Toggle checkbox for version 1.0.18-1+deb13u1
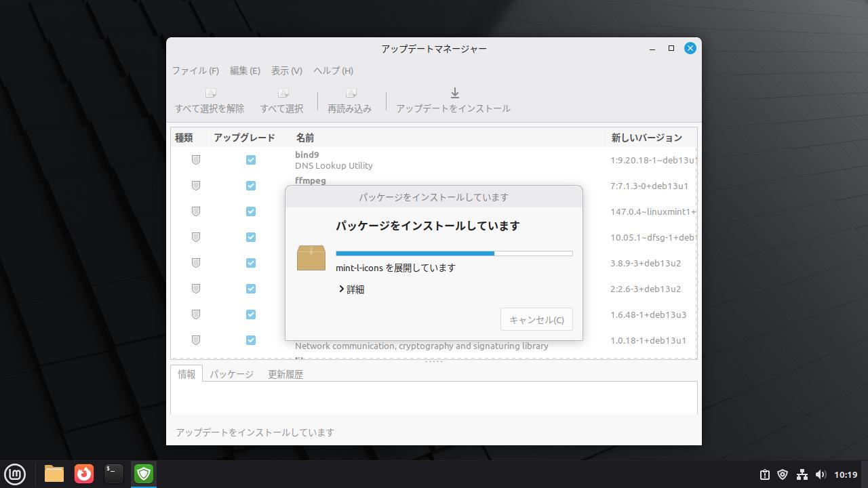This screenshot has width=868, height=488. (251, 340)
